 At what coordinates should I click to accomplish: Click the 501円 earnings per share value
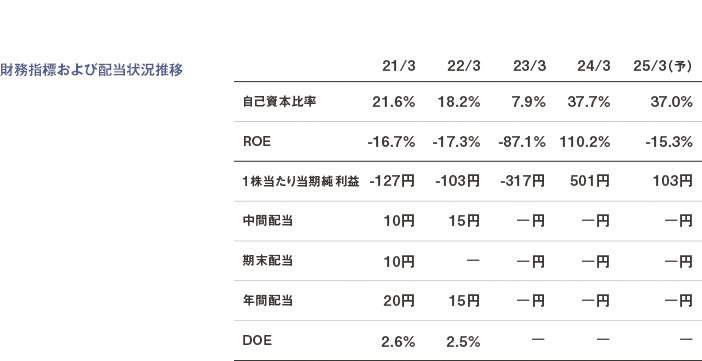590,182
